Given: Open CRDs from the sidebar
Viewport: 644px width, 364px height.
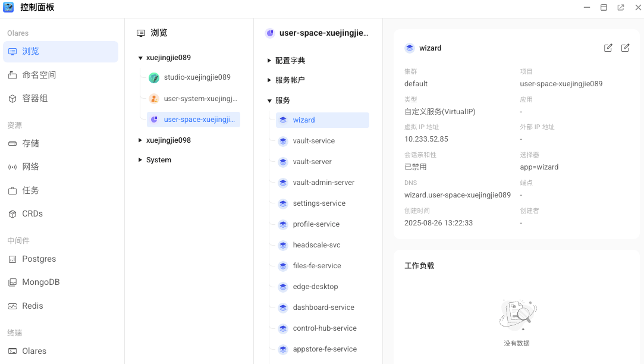Looking at the screenshot, I should coord(32,214).
